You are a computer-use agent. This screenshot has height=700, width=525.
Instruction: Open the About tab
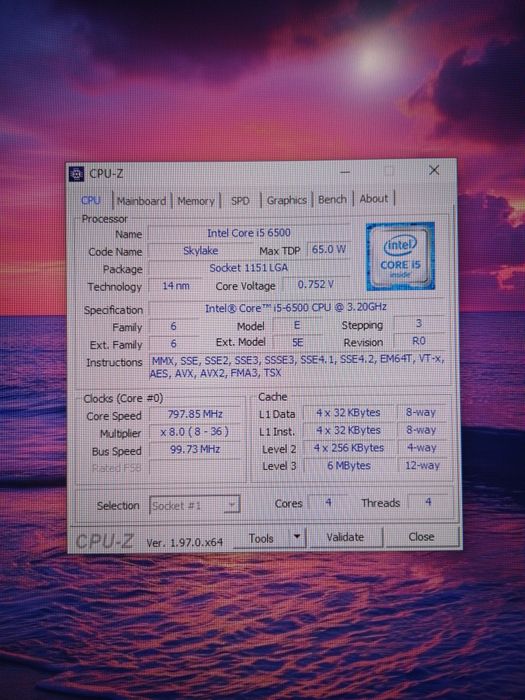pos(374,199)
